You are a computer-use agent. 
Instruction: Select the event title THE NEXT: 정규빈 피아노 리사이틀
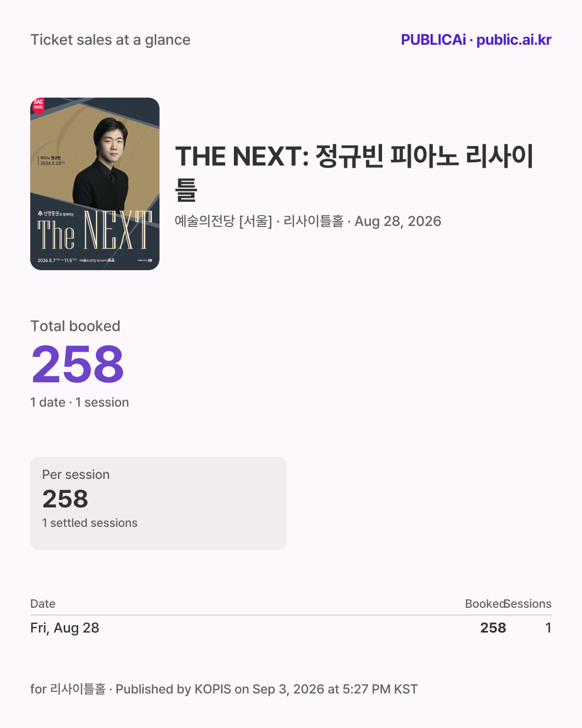(x=354, y=173)
